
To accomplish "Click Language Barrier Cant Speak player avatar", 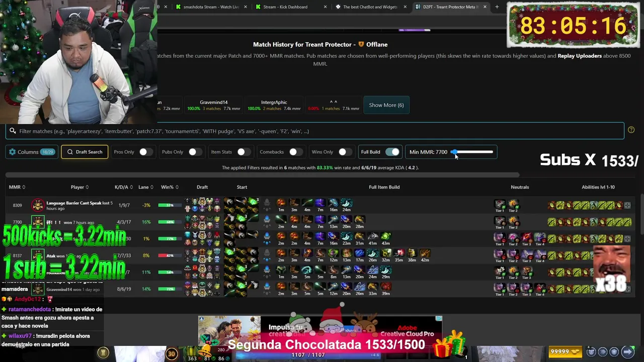I will [x=38, y=205].
